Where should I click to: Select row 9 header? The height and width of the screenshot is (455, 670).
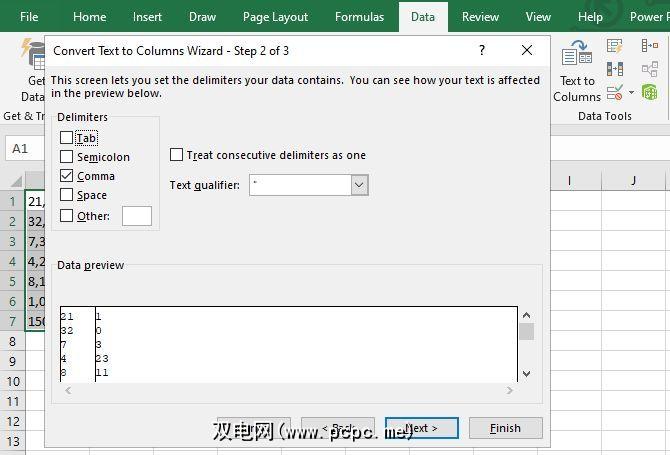(x=12, y=361)
